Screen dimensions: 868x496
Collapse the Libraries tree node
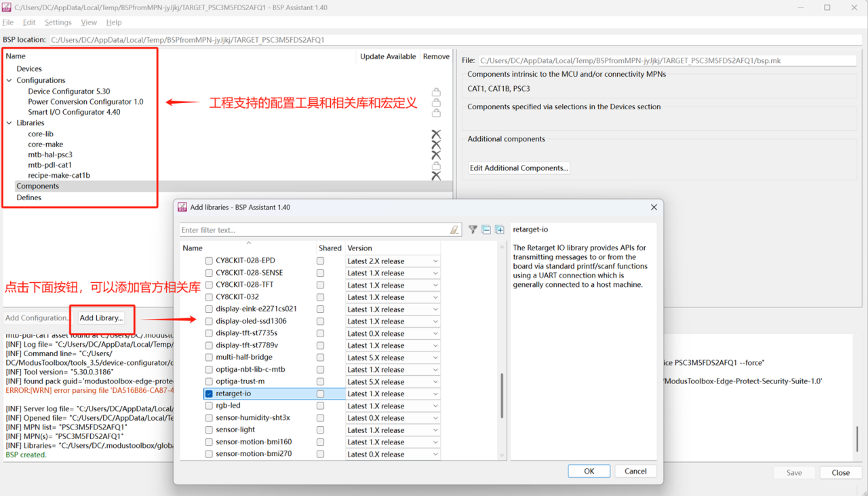(9, 123)
